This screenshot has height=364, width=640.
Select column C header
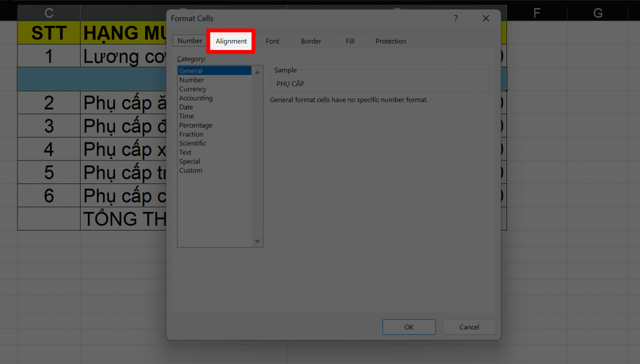pyautogui.click(x=49, y=13)
